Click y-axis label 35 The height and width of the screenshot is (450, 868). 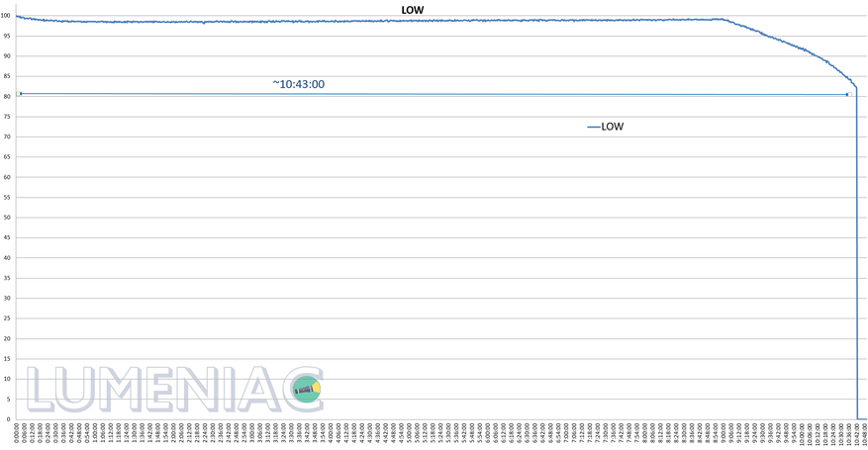7,278
